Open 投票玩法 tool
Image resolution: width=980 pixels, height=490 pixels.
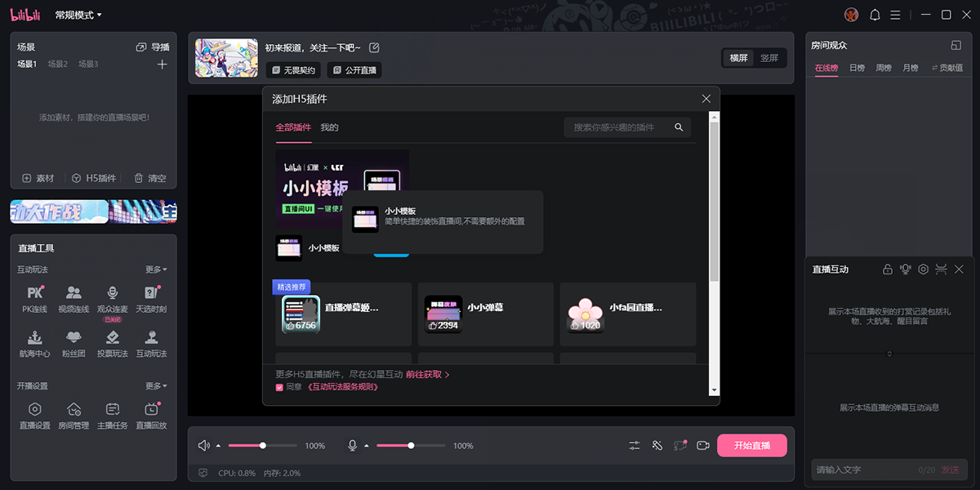tap(112, 344)
